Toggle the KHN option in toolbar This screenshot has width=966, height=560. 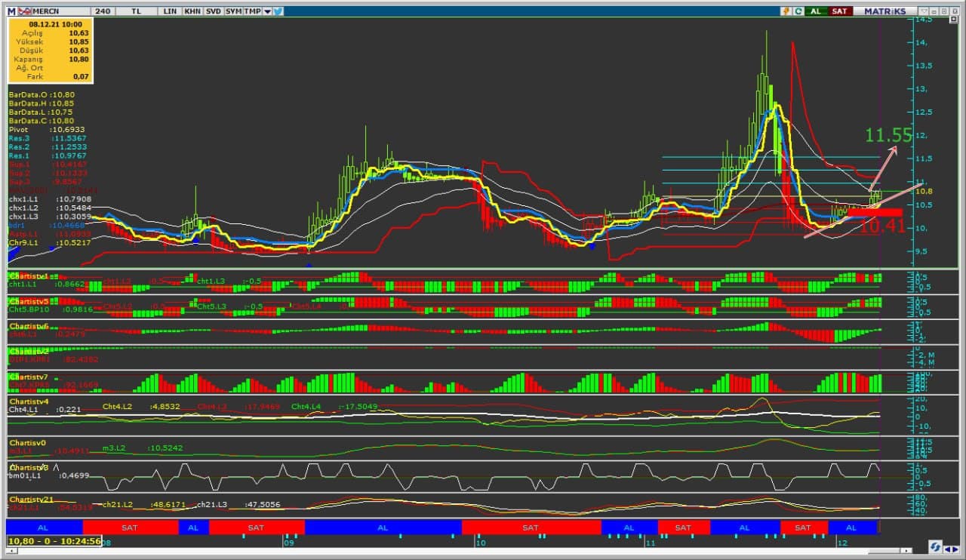pyautogui.click(x=192, y=11)
